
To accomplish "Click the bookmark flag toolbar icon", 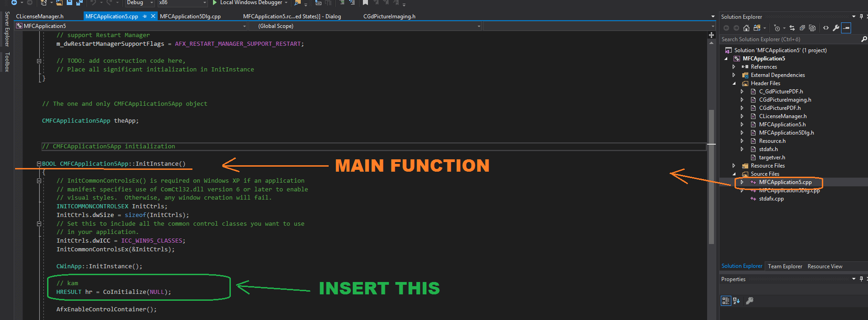I will coord(366,2).
